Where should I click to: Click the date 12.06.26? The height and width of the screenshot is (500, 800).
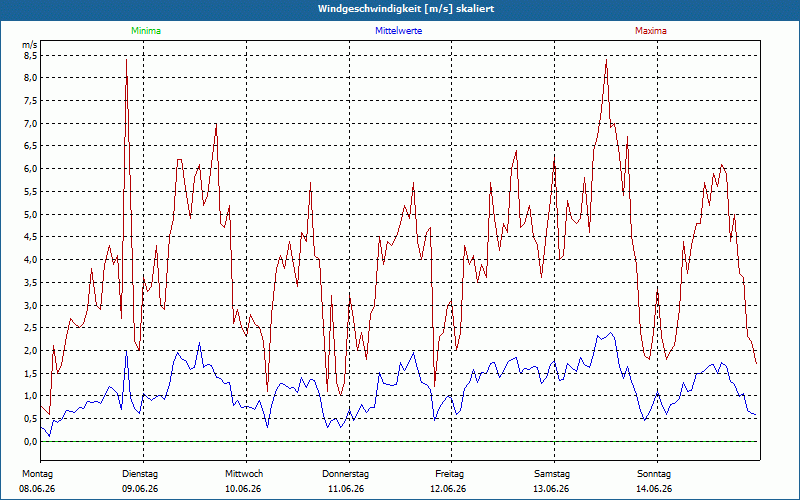448,489
